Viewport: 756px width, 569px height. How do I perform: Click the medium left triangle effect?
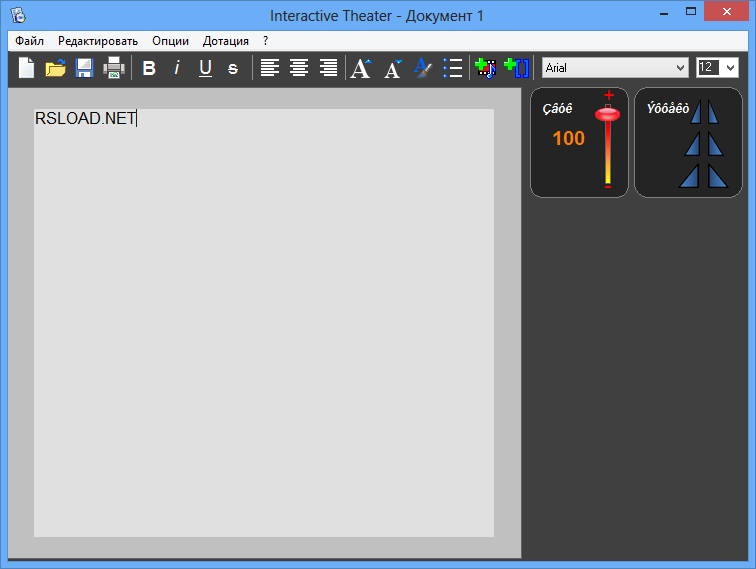(692, 145)
